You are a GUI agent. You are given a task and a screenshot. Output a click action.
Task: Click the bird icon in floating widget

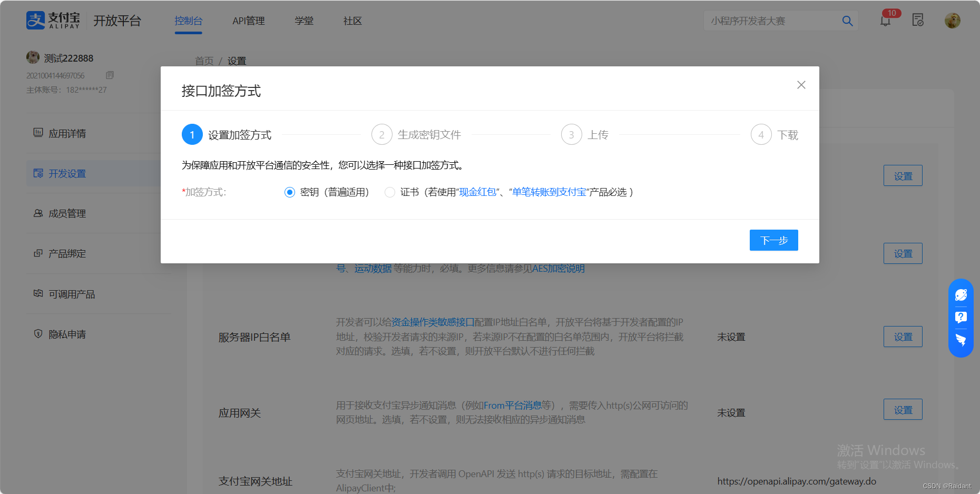(x=961, y=340)
